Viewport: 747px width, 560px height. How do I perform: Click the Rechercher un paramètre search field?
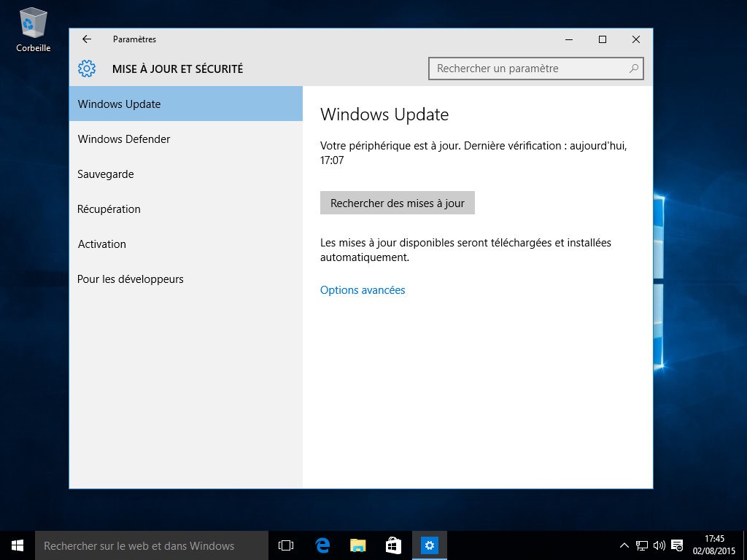coord(525,69)
